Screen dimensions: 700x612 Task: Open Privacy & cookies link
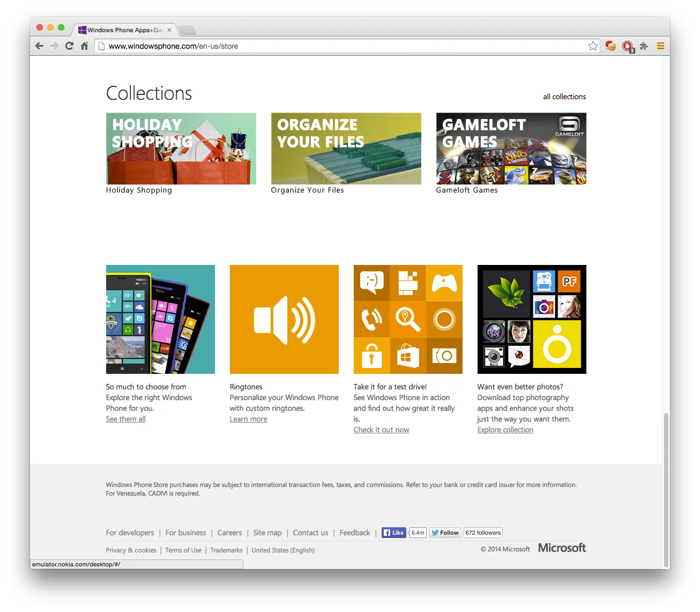tap(131, 550)
